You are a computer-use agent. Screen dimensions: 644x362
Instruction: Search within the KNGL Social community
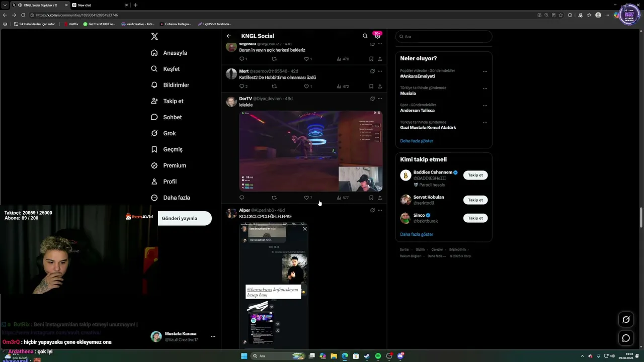(365, 36)
